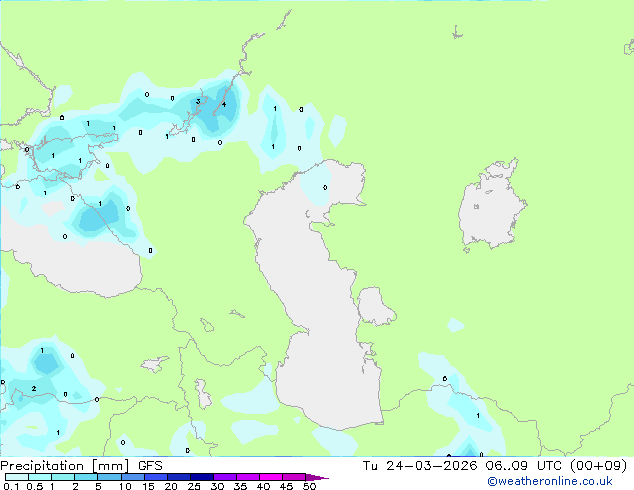Click the 0.1–0.5 mm palest legend swatch
The height and width of the screenshot is (490, 634).
[17, 477]
